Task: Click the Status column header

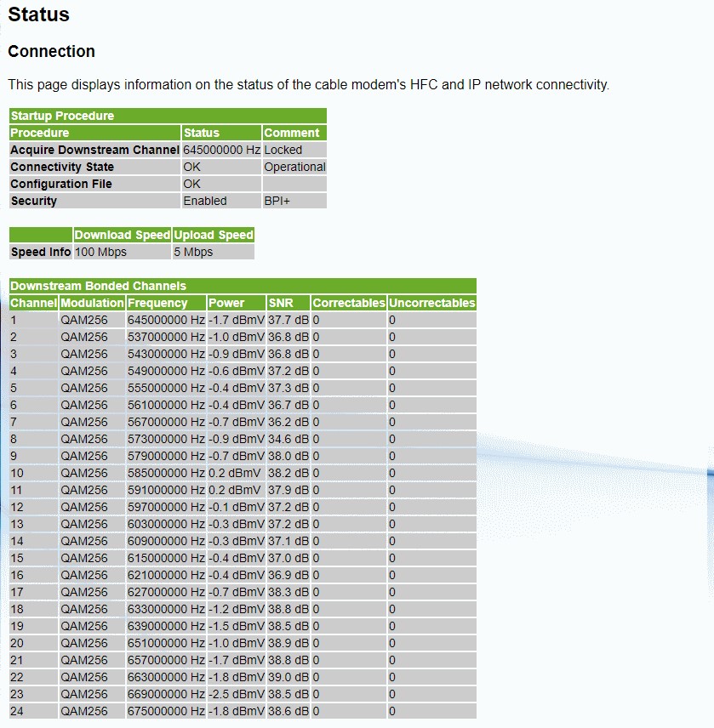Action: 202,133
